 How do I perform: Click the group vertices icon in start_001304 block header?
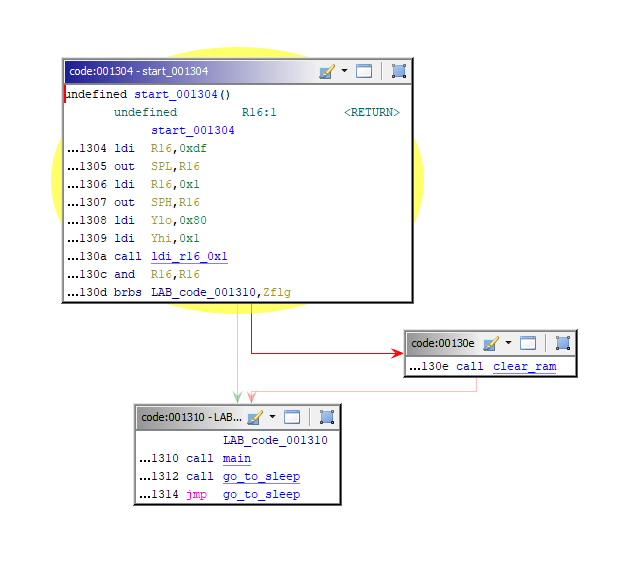[x=399, y=71]
